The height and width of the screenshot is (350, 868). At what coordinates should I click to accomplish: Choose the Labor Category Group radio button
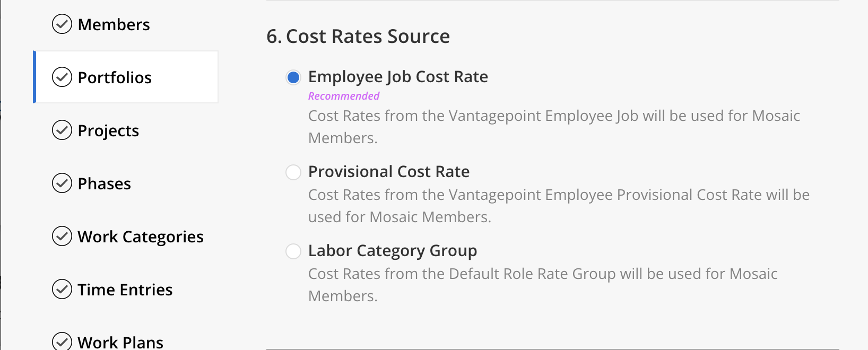[x=293, y=251]
